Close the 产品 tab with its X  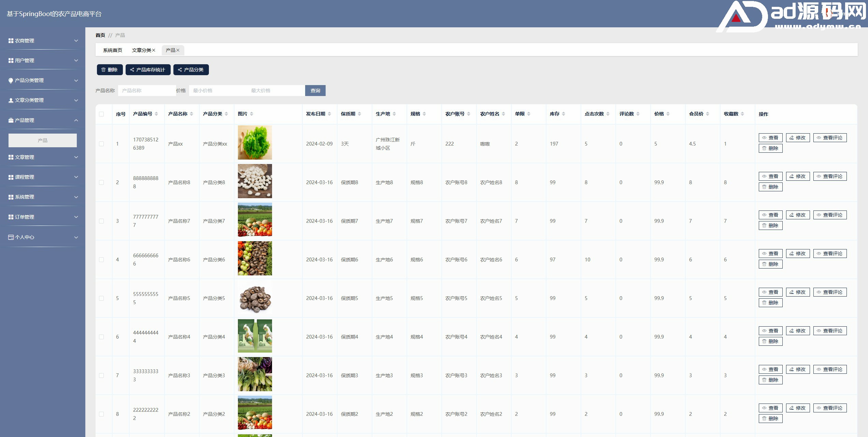click(x=178, y=50)
